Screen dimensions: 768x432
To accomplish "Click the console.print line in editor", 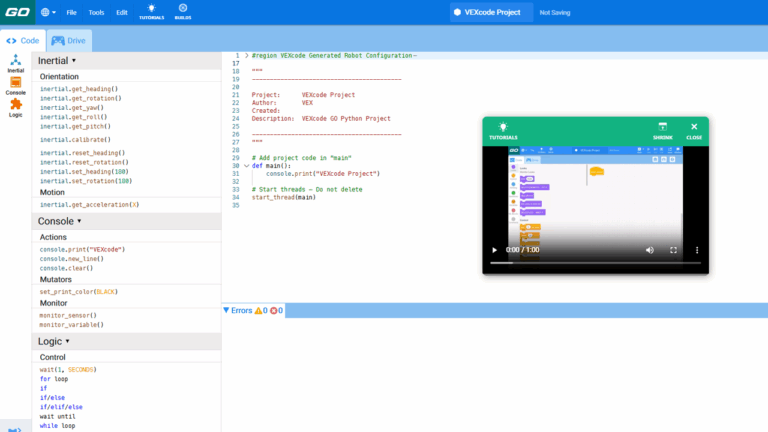I will (323, 173).
